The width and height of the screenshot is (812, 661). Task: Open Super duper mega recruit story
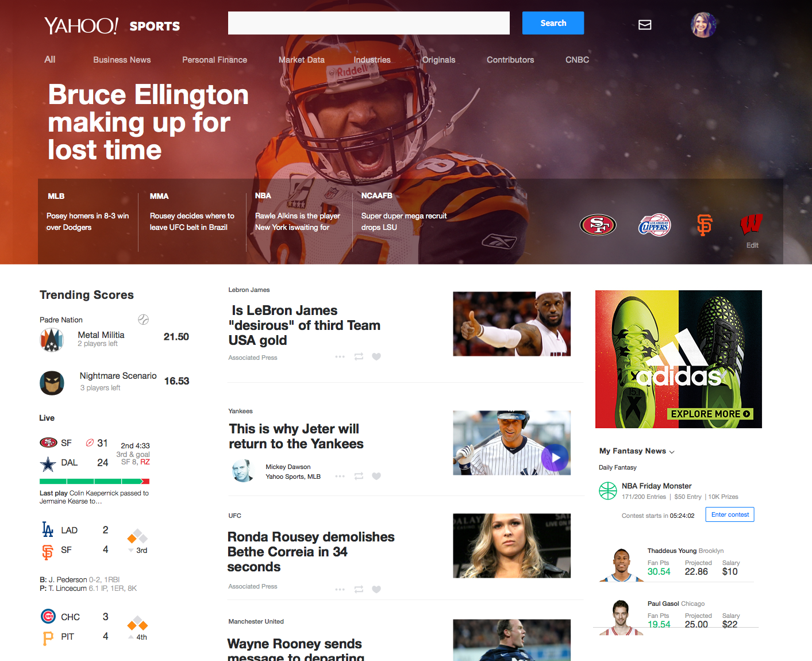(404, 222)
